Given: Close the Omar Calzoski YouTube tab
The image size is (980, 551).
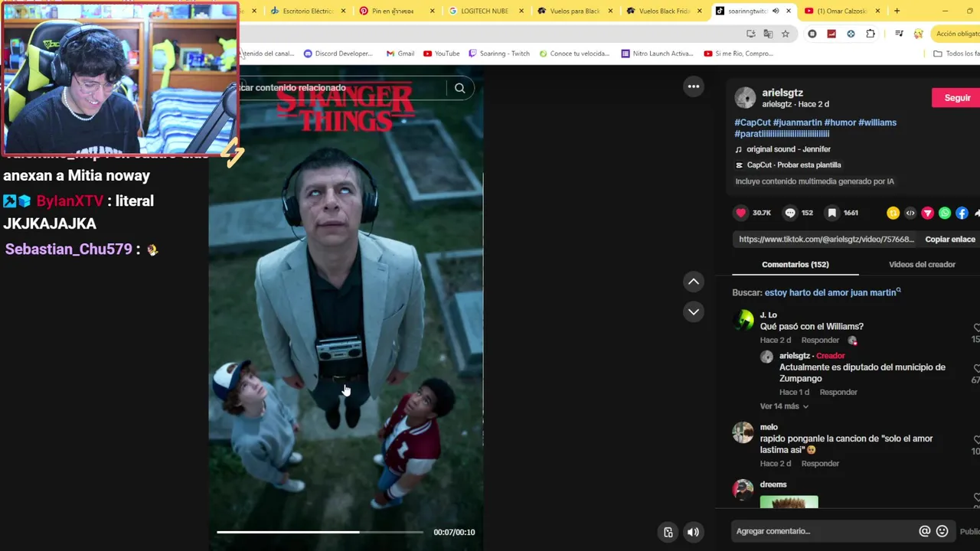Looking at the screenshot, I should click(x=877, y=11).
